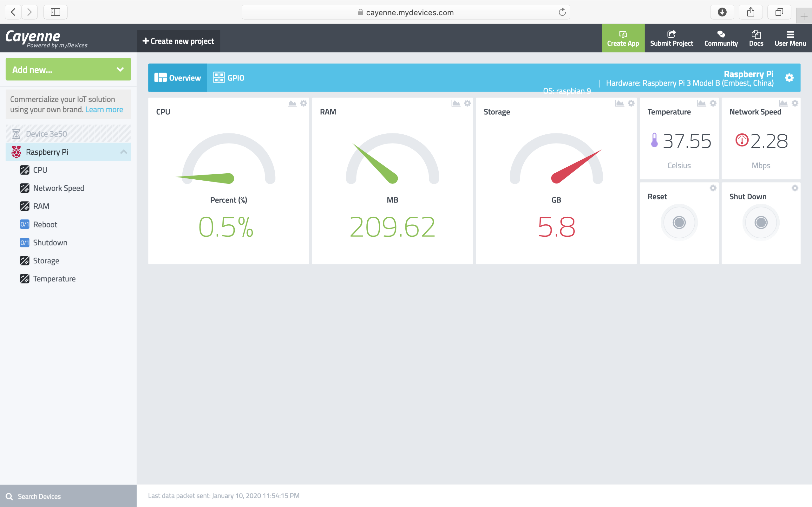Select the Overview tab
The image size is (812, 507).
click(x=178, y=78)
